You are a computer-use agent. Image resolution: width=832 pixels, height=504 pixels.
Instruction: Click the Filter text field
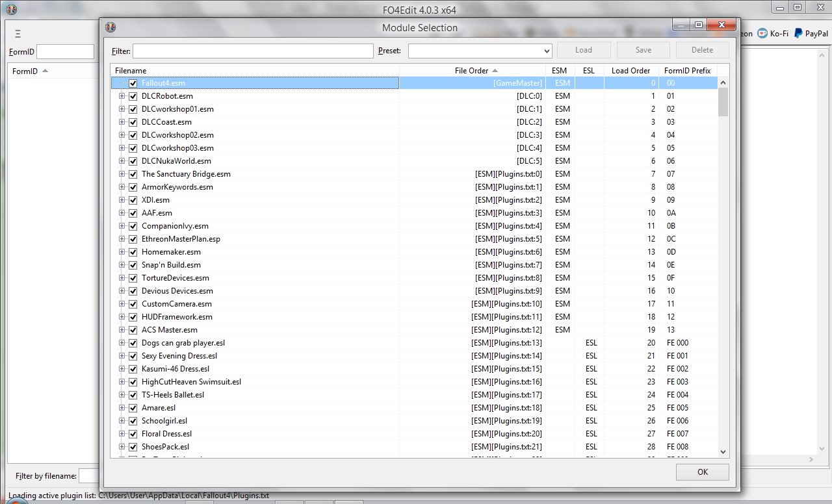pyautogui.click(x=252, y=51)
